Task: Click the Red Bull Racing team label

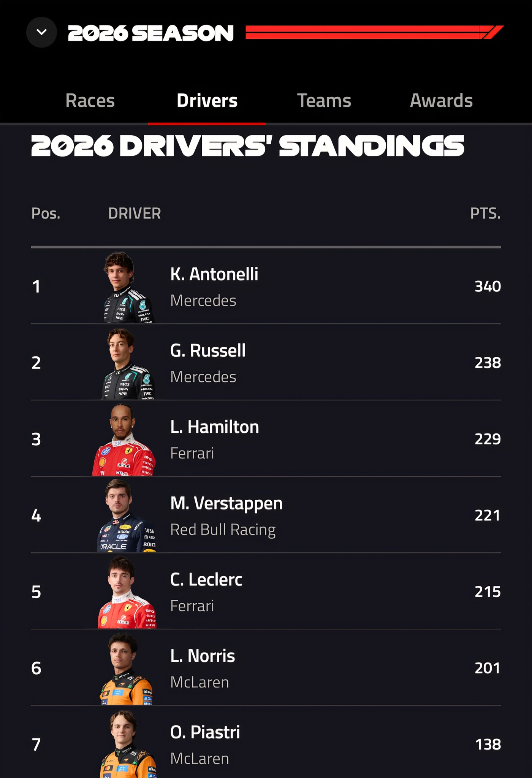Action: click(223, 530)
